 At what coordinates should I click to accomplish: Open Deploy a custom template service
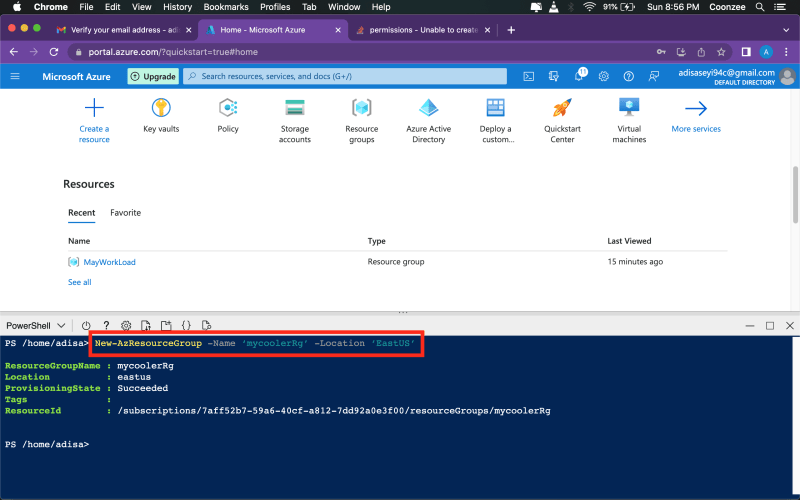pos(496,121)
